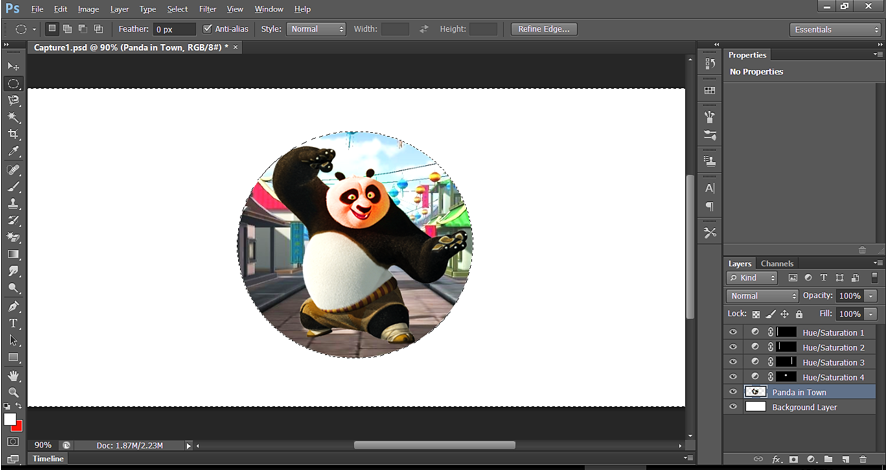Image resolution: width=887 pixels, height=470 pixels.
Task: Toggle layer filtering switch on or off
Action: click(x=874, y=278)
